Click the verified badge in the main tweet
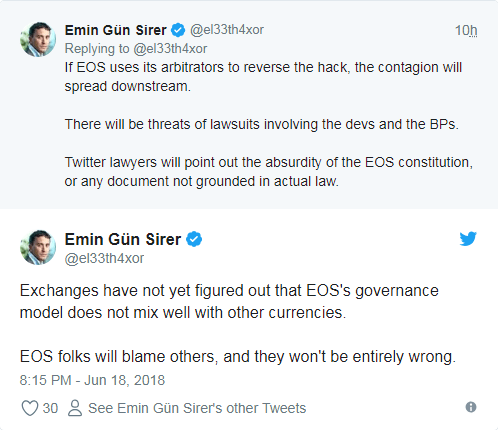Image resolution: width=498 pixels, height=430 pixels. (194, 239)
